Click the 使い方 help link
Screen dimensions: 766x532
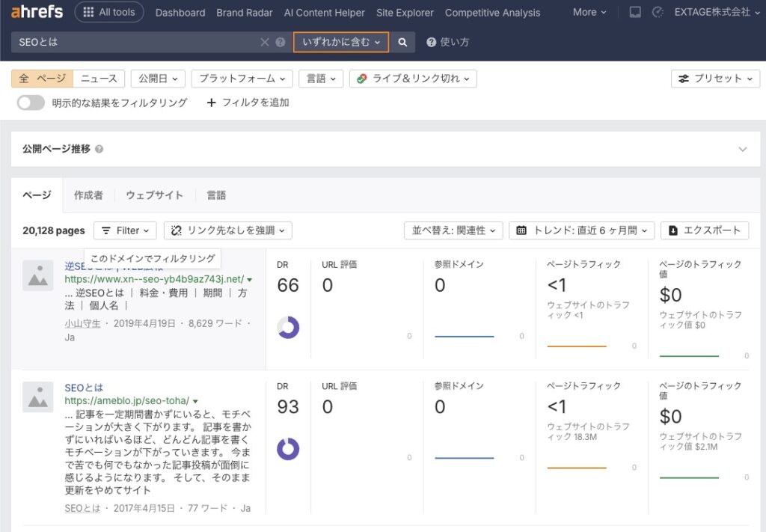pyautogui.click(x=447, y=42)
